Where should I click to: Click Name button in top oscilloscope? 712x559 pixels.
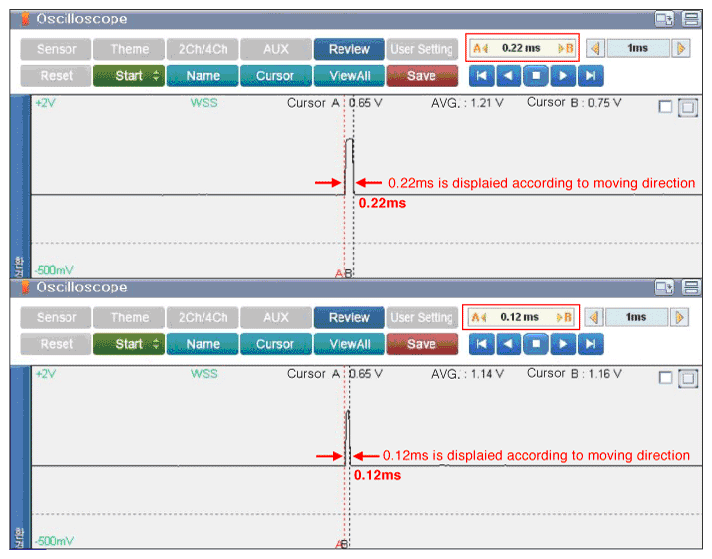click(203, 75)
